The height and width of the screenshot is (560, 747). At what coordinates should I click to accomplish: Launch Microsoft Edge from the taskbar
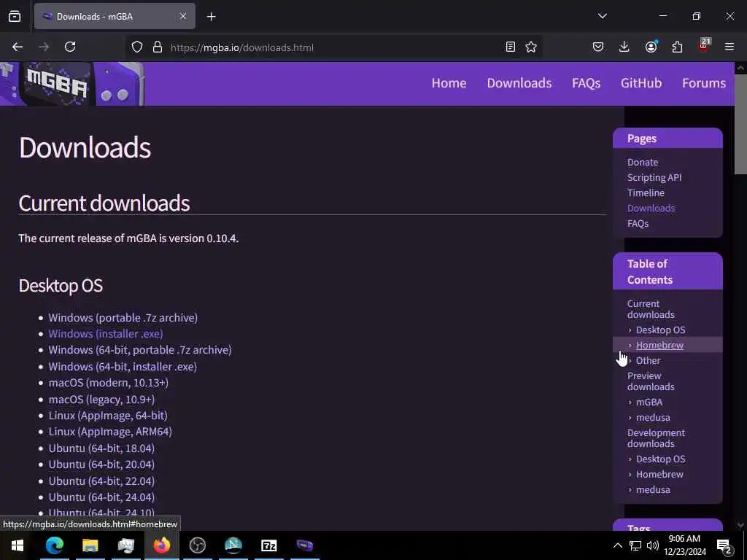54,545
